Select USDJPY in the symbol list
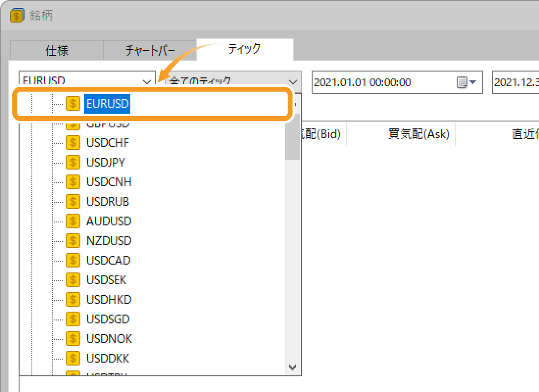This screenshot has height=392, width=539. tap(106, 162)
